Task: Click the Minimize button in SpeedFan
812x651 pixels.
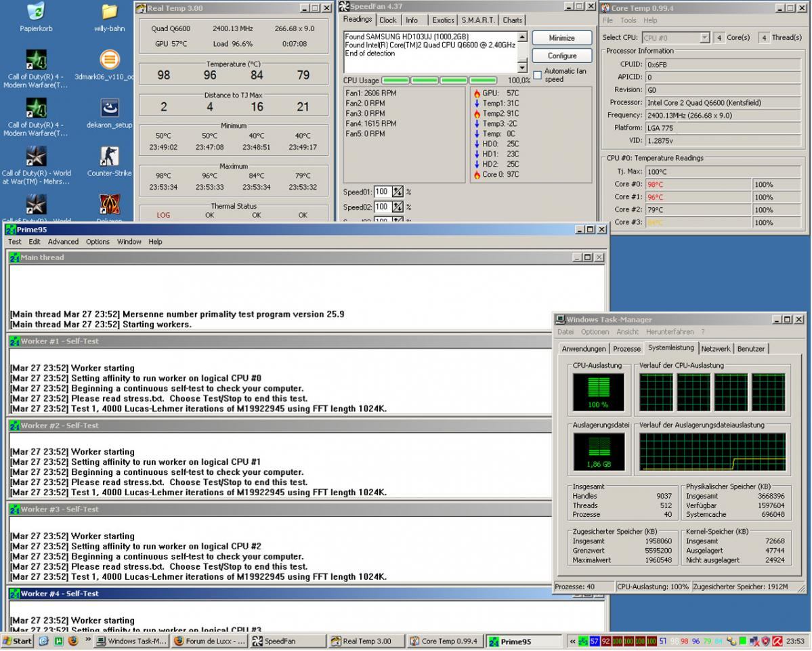Action: [562, 38]
